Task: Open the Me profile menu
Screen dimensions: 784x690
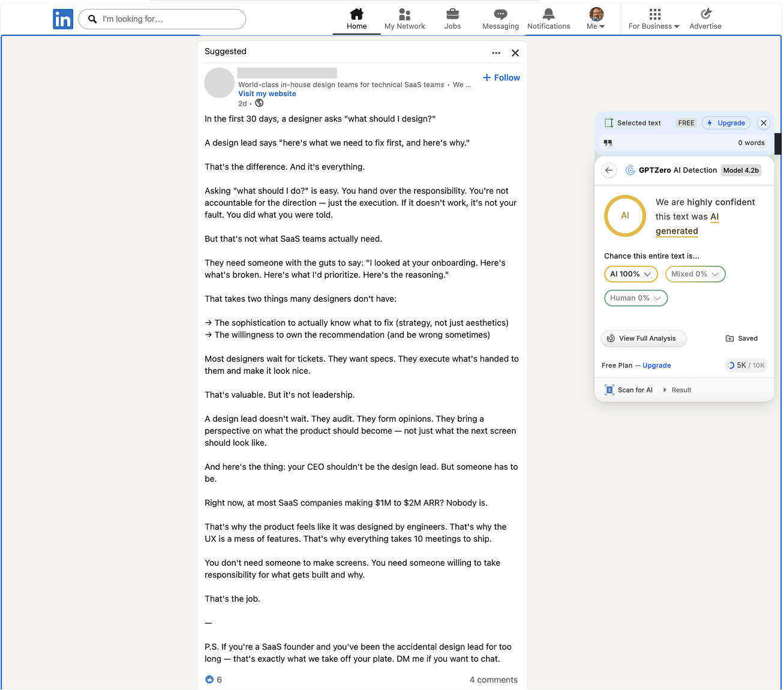Action: 596,19
